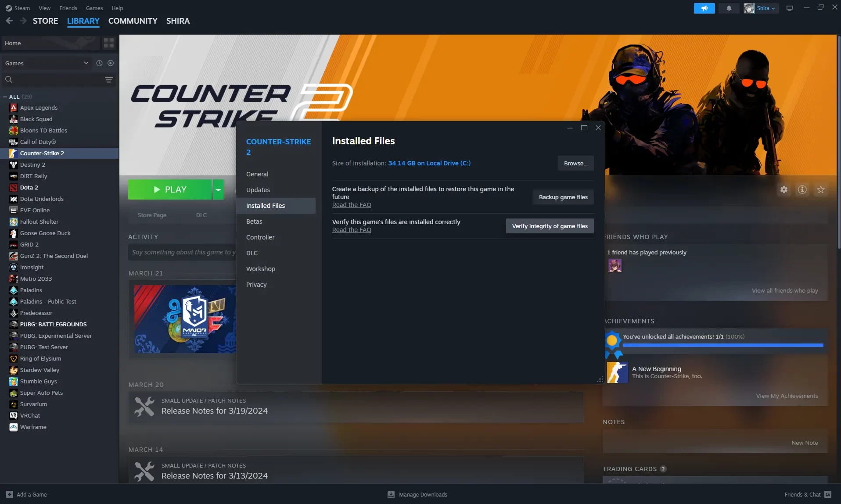Open the Help menu

point(117,8)
